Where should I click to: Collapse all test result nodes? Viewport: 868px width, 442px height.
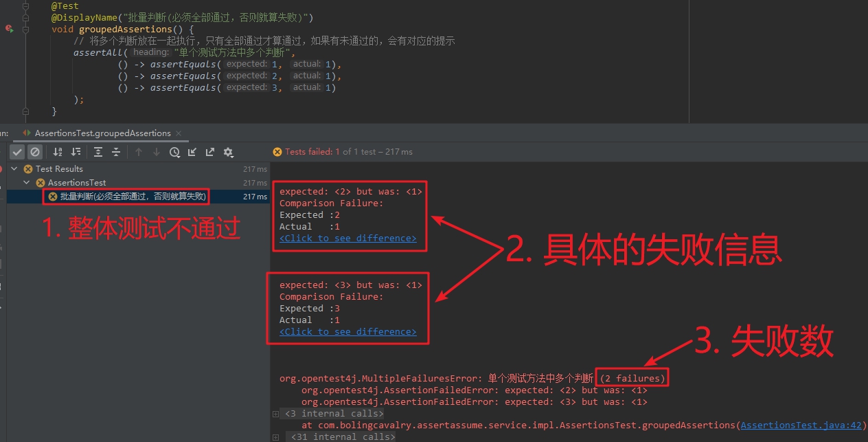click(x=116, y=152)
